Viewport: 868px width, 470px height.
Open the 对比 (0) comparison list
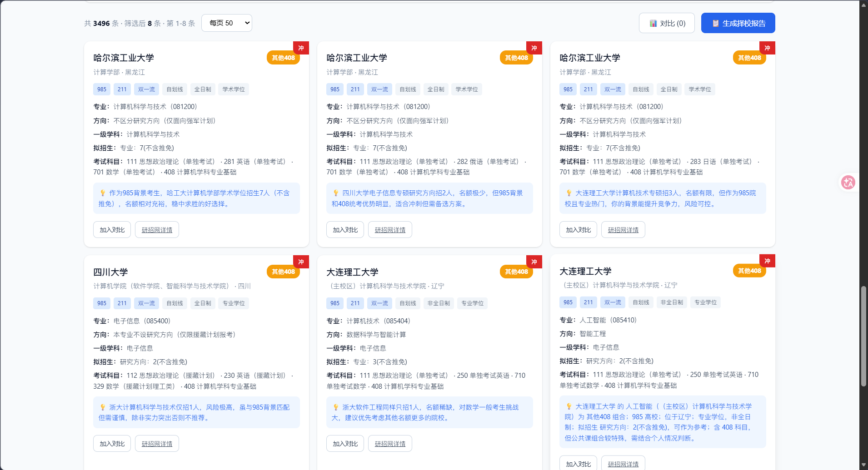click(x=667, y=23)
